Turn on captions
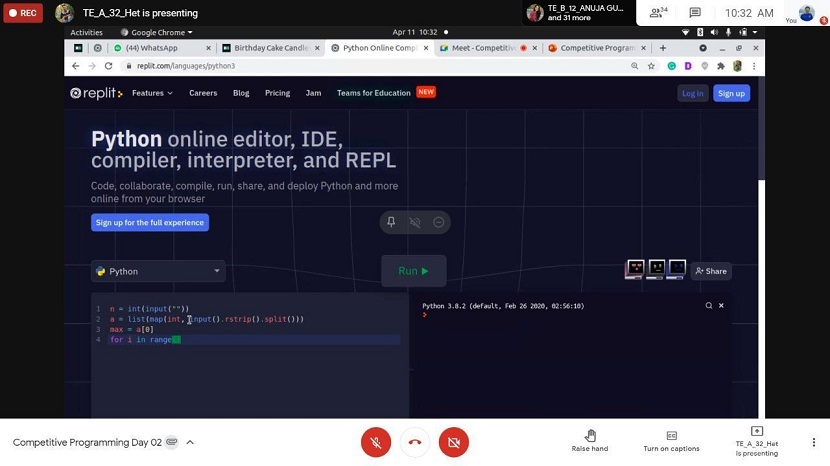The width and height of the screenshot is (830, 466). point(671,441)
